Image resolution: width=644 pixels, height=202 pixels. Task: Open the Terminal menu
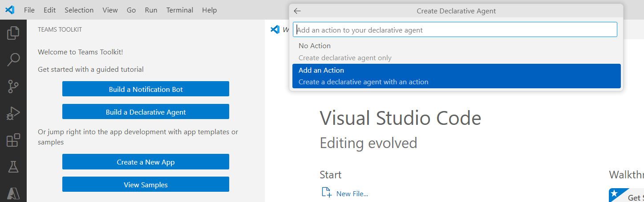point(180,10)
